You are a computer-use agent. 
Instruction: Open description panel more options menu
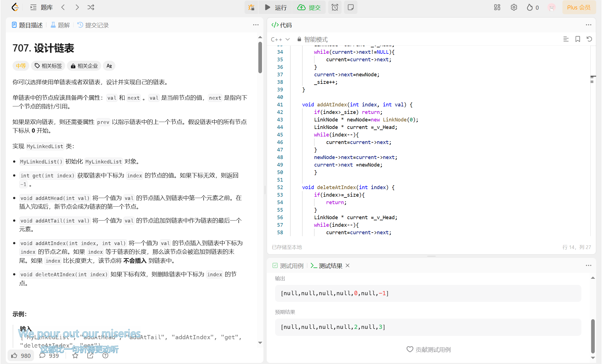pyautogui.click(x=256, y=25)
